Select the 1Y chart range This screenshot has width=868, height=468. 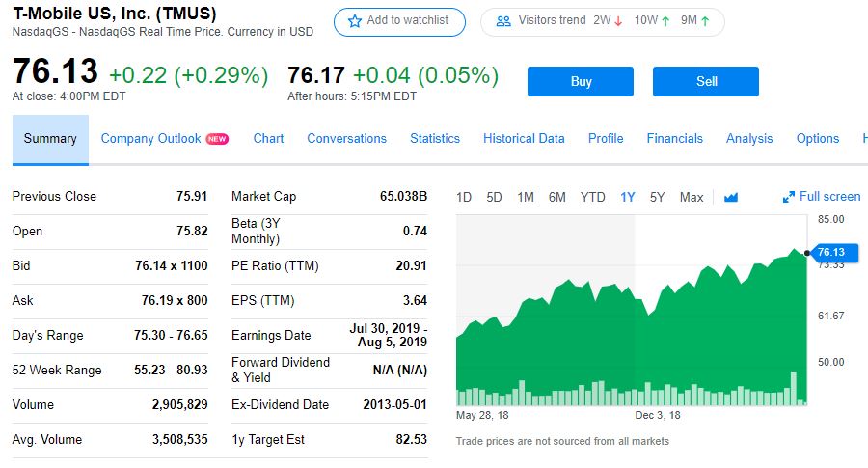(x=627, y=197)
